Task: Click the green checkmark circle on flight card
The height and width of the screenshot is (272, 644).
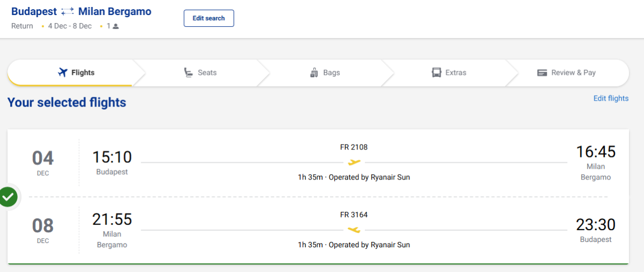Action: [x=8, y=197]
